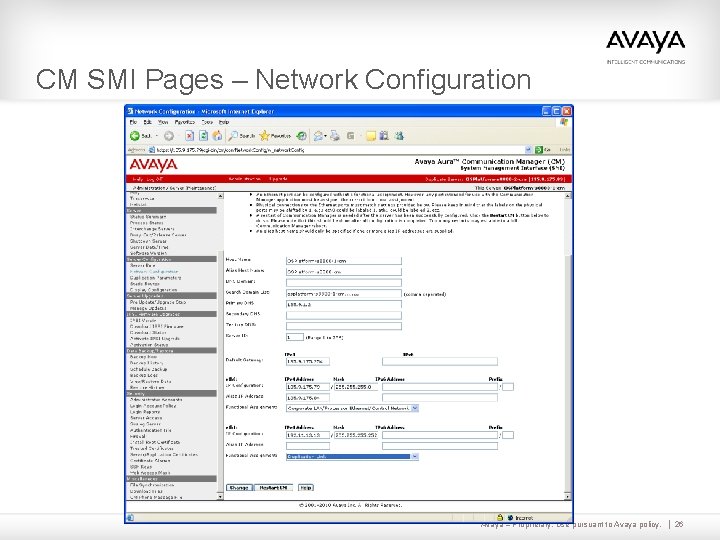The height and width of the screenshot is (540, 720).
Task: Open the Schedule Backup sidebar link
Action: [148, 369]
